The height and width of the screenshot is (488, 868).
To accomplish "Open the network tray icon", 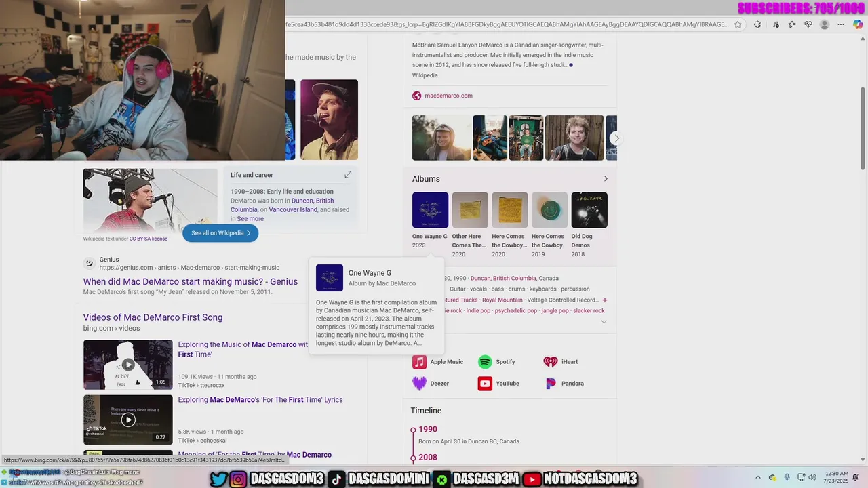I will (x=801, y=477).
